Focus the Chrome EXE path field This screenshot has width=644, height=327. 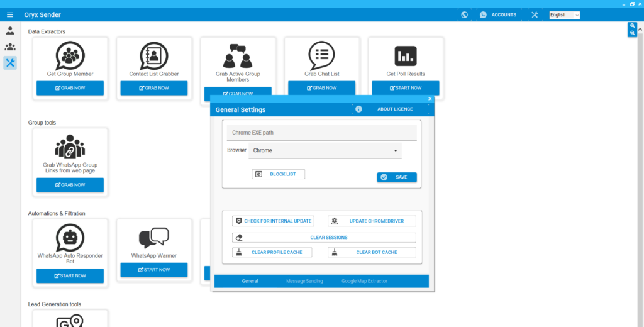(x=321, y=133)
